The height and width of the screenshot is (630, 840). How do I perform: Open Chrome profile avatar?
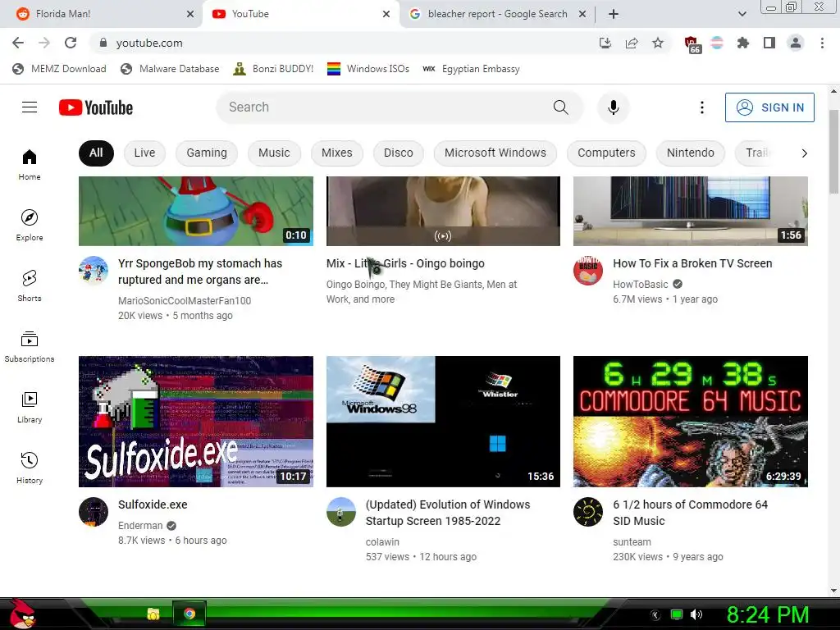tap(796, 43)
